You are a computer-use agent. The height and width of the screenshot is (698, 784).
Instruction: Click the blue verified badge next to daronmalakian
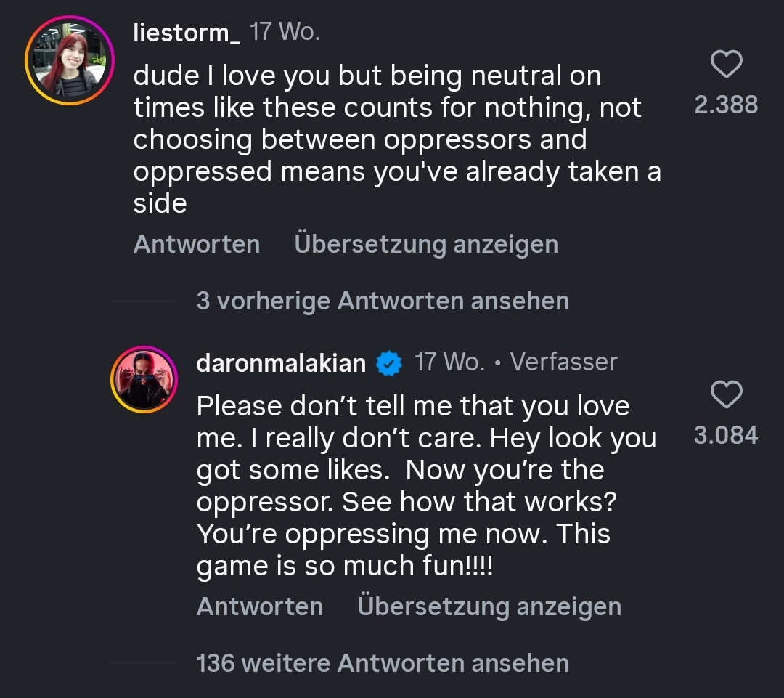point(390,362)
